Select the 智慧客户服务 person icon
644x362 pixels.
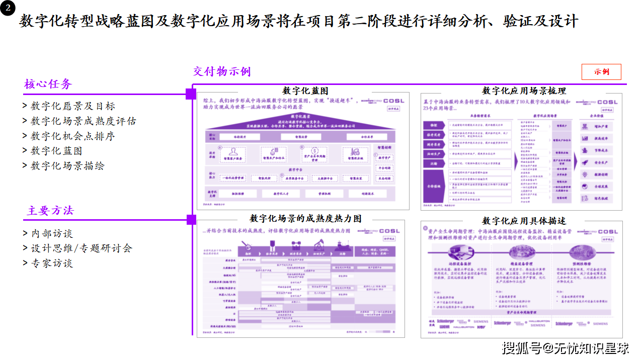(233, 151)
